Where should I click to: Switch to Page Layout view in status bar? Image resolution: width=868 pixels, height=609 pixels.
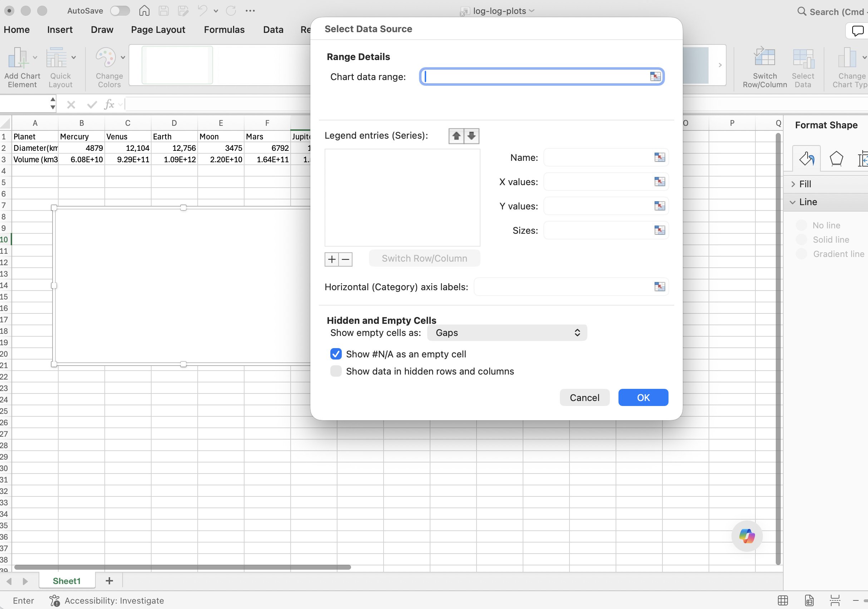point(809,600)
